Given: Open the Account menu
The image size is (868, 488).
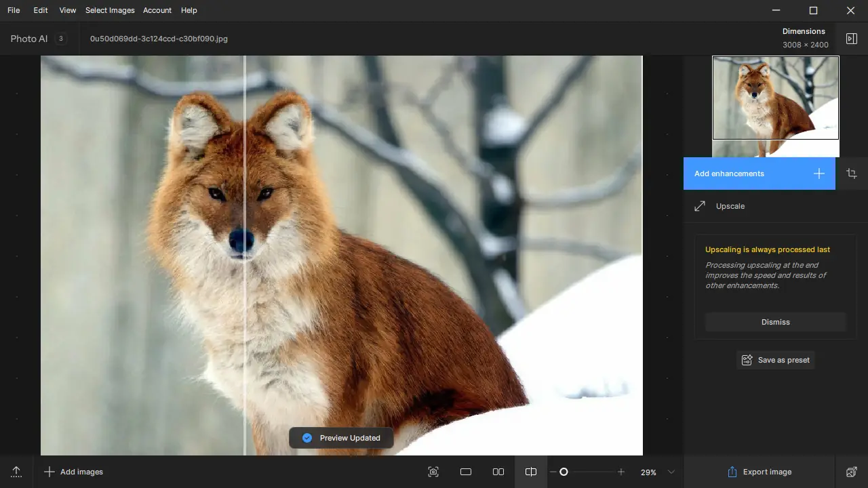Looking at the screenshot, I should pos(157,10).
